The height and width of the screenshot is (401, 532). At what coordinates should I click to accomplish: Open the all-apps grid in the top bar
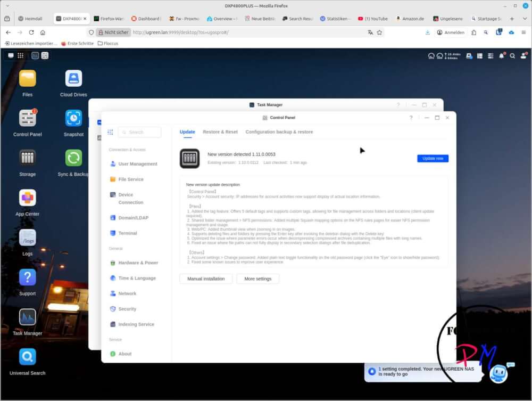click(x=20, y=55)
